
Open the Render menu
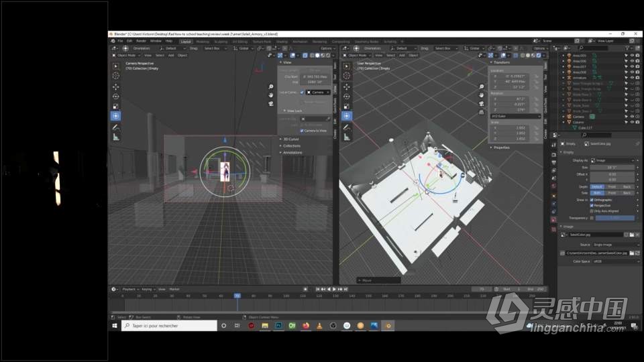click(141, 41)
